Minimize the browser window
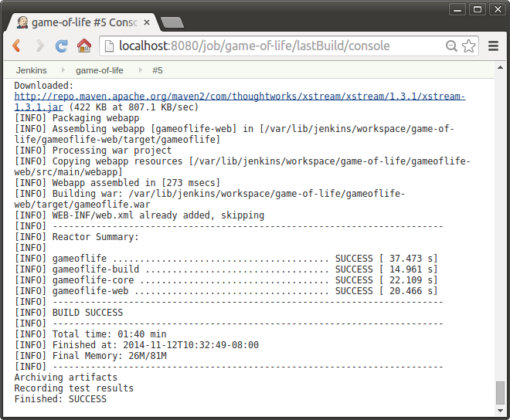The height and width of the screenshot is (420, 510). pos(457,10)
